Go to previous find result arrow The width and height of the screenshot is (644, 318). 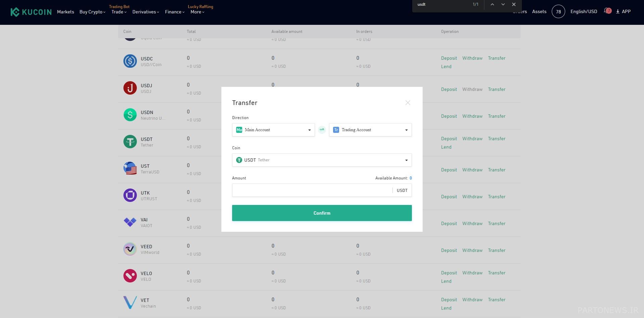[492, 4]
